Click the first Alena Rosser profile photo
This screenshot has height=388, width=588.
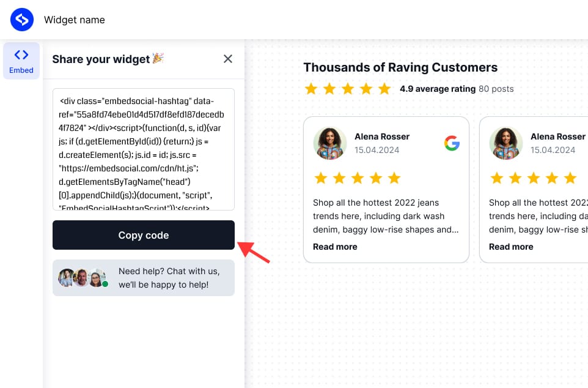[330, 143]
